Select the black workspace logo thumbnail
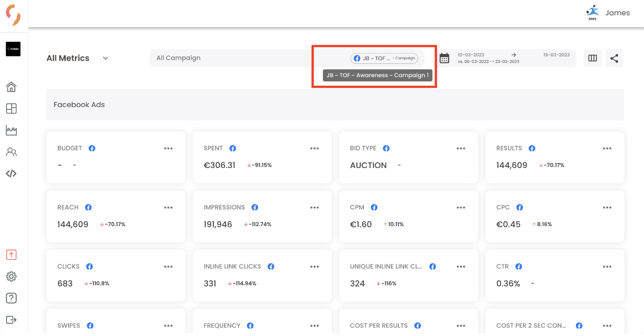Viewport: 644px width, 336px height. click(x=13, y=49)
